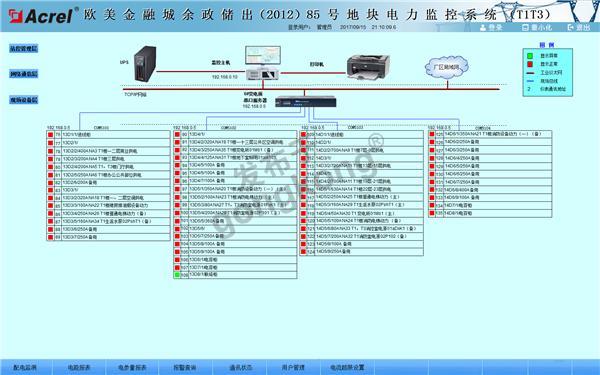Click the 登录 text in the header
The width and height of the screenshot is (600, 375).
tap(495, 28)
